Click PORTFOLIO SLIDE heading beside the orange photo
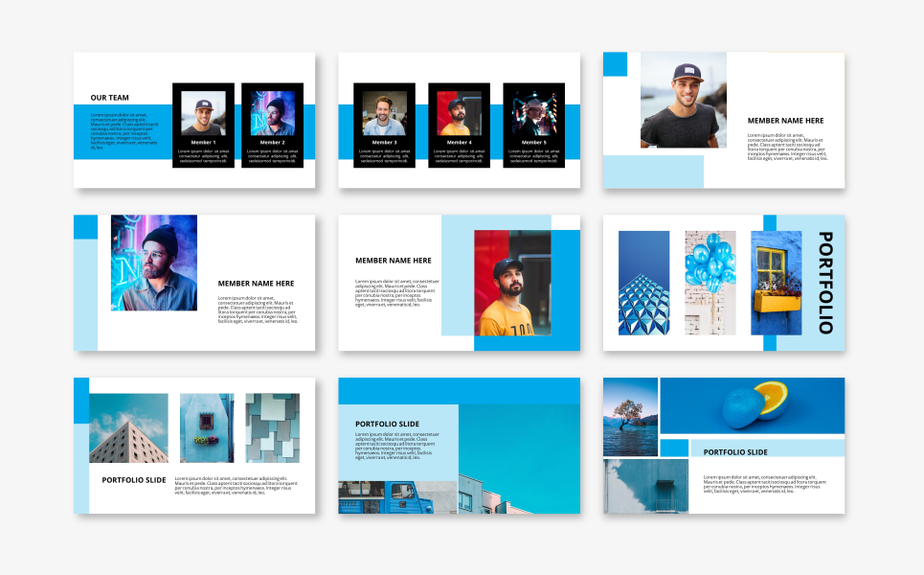This screenshot has height=575, width=924. tap(734, 452)
